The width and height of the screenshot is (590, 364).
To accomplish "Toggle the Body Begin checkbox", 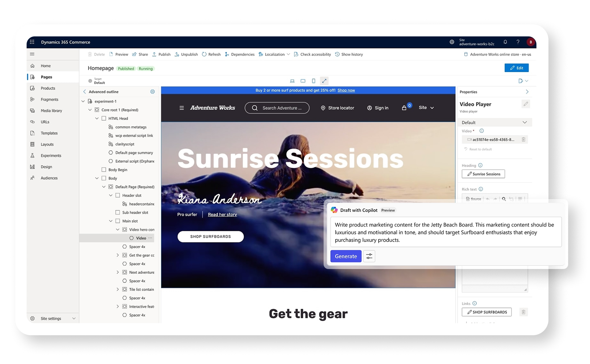I will (x=104, y=170).
